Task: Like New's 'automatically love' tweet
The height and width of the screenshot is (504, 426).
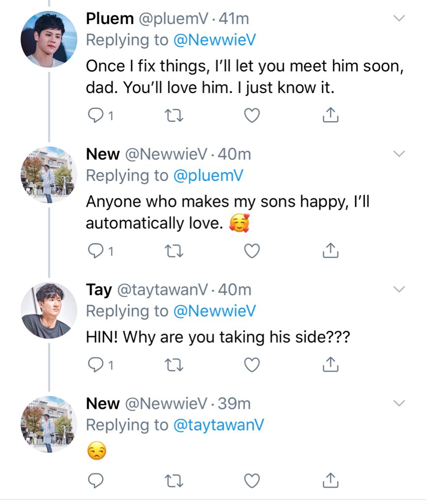Action: tap(252, 251)
